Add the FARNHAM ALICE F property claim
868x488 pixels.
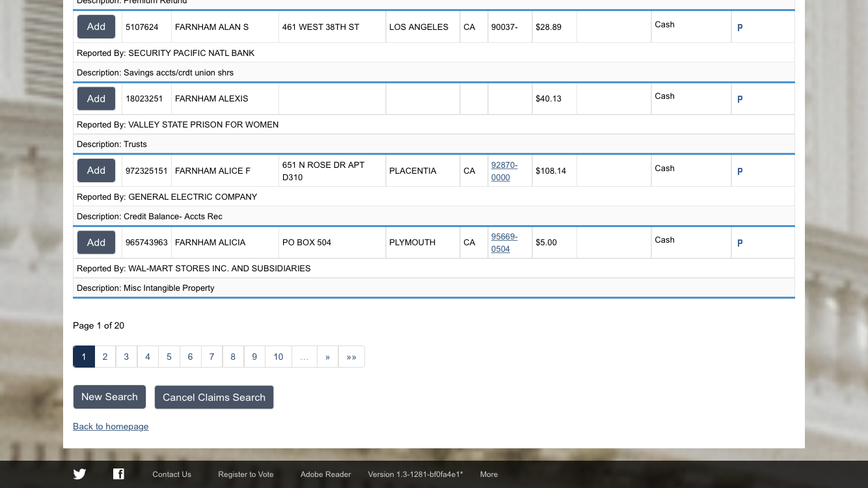tap(96, 170)
